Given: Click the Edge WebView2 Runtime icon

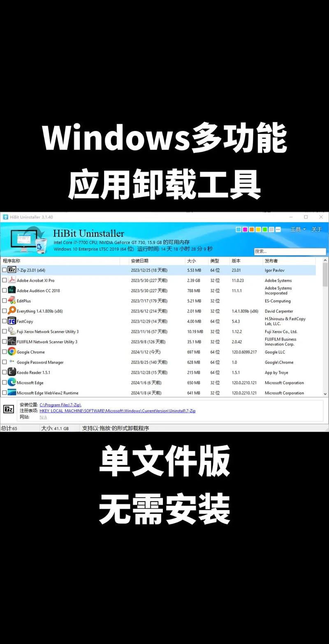Looking at the screenshot, I should [x=12, y=393].
